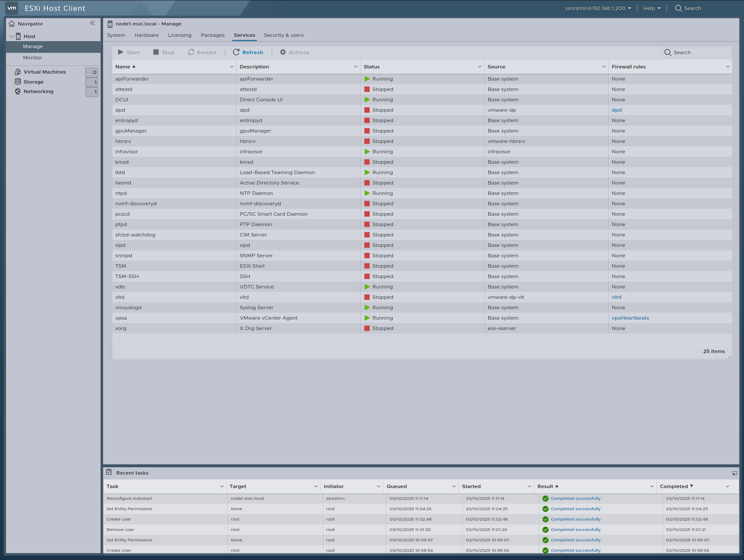
Task: Open the Status column filter dropdown
Action: pos(479,67)
